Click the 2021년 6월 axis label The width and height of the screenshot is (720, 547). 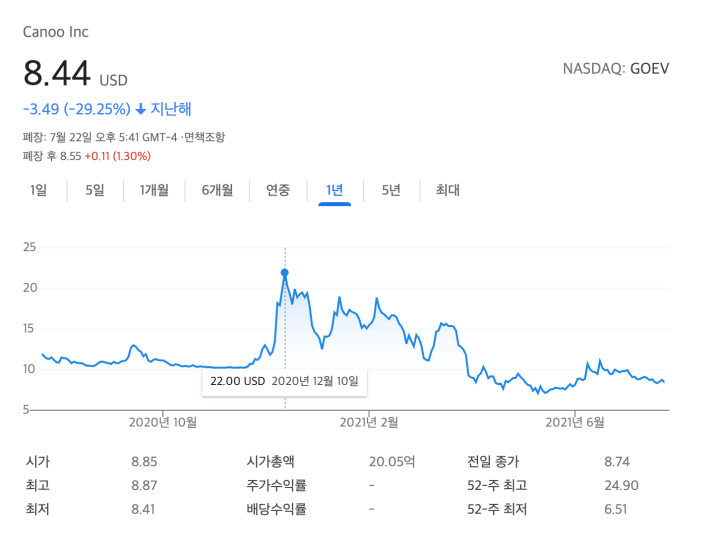click(x=575, y=423)
